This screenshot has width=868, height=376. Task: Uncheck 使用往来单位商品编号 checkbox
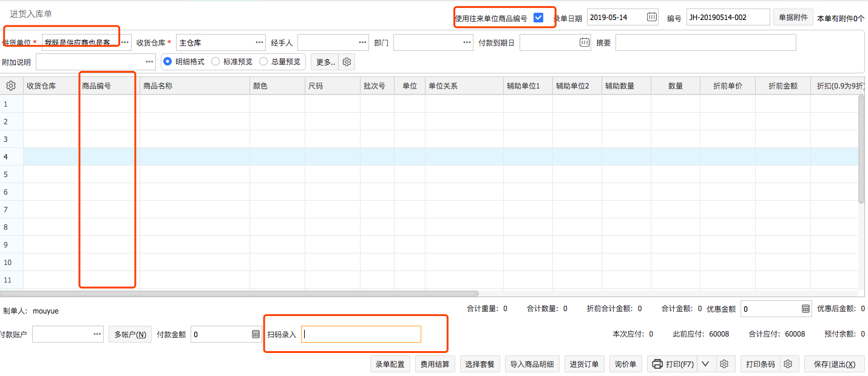(538, 17)
